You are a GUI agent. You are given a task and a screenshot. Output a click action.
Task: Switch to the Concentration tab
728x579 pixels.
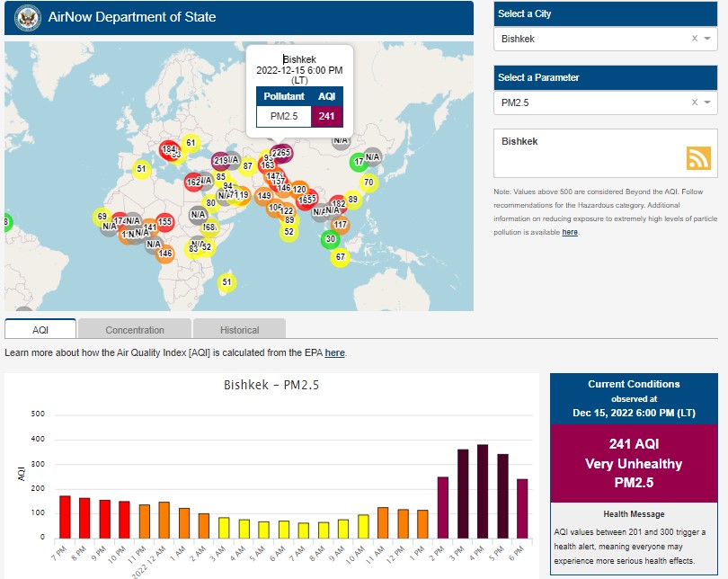click(x=135, y=330)
